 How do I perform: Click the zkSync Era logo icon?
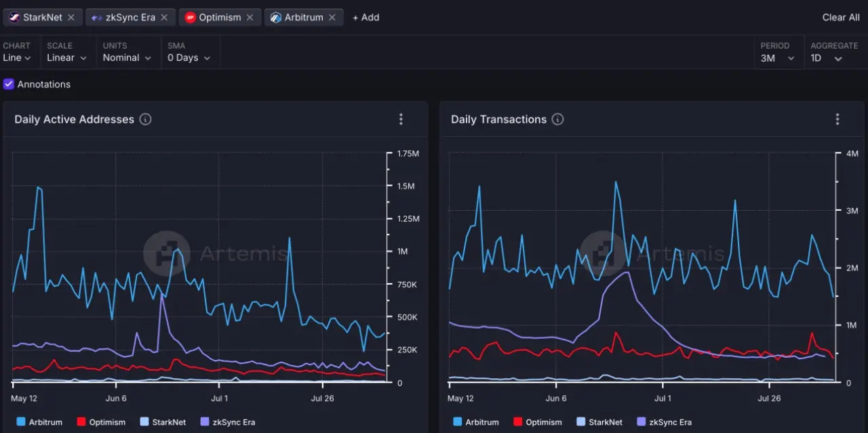click(97, 18)
